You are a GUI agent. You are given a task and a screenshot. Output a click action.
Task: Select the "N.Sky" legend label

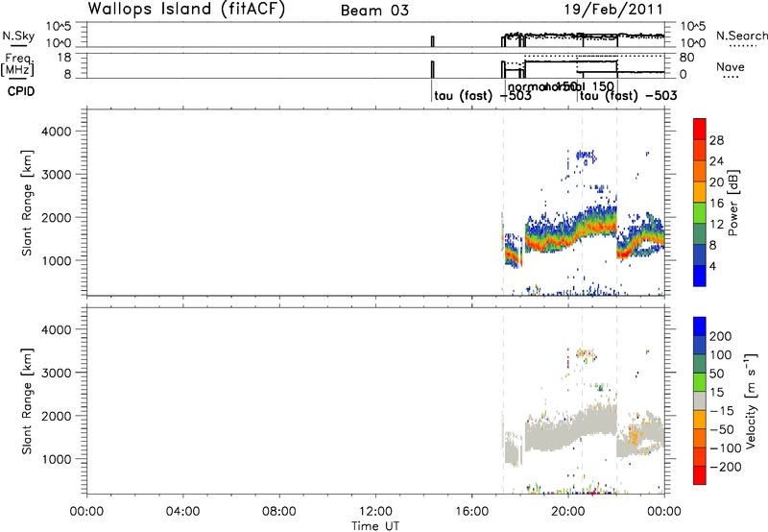(x=18, y=36)
